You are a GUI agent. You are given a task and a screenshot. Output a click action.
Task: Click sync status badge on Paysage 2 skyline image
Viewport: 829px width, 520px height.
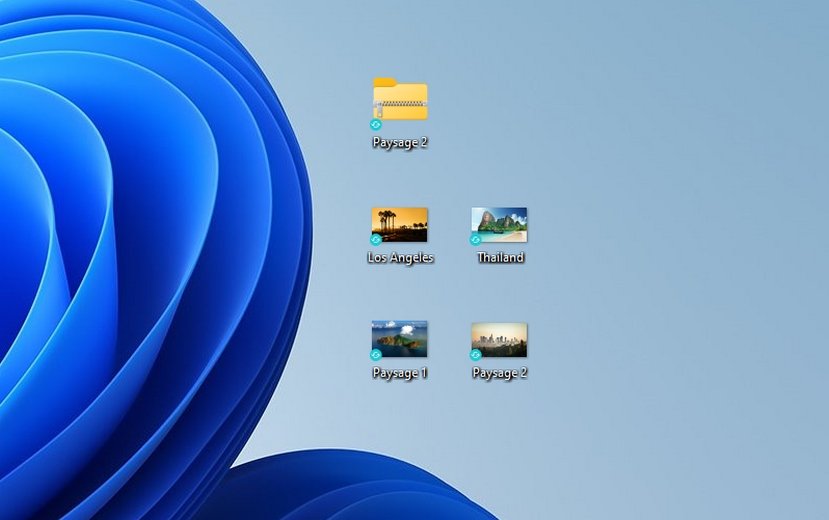[475, 355]
